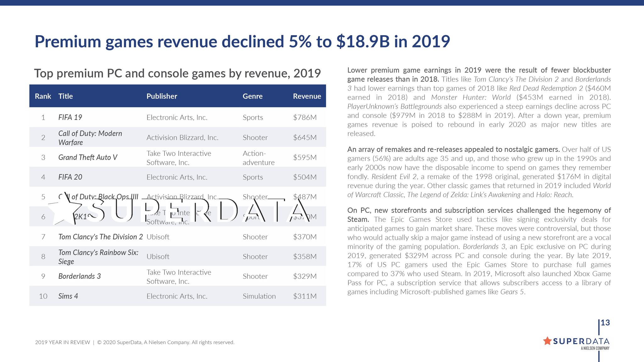Select the Rank column header
The height and width of the screenshot is (362, 644).
pos(43,96)
